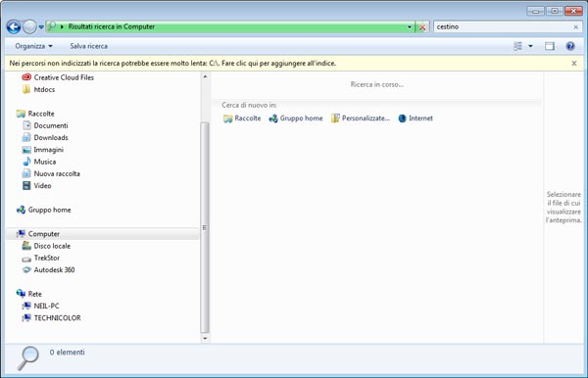Search again in Gruppo home
The width and height of the screenshot is (588, 378).
point(296,118)
